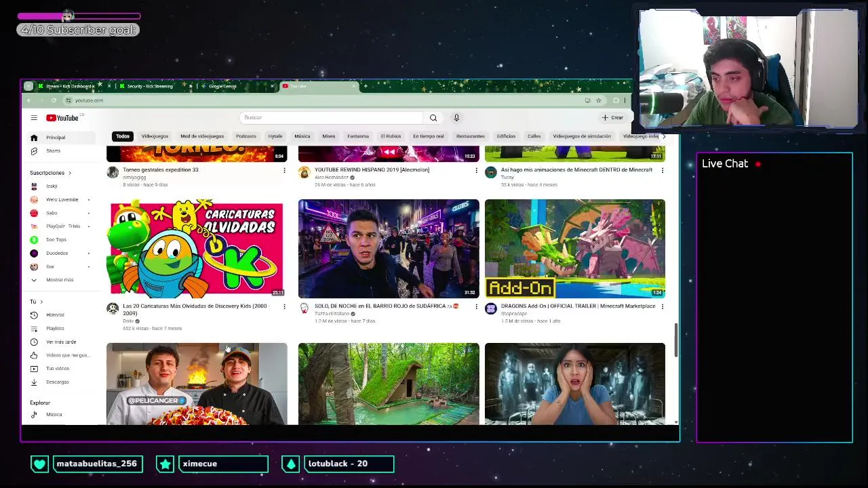Screen dimensions: 868x488
Task: Open the address bar site info icon
Action: [x=68, y=100]
